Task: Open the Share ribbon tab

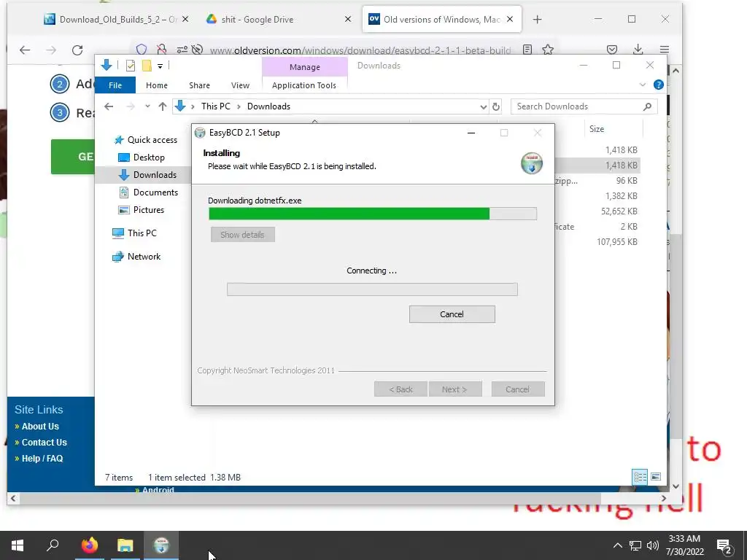Action: pyautogui.click(x=199, y=85)
